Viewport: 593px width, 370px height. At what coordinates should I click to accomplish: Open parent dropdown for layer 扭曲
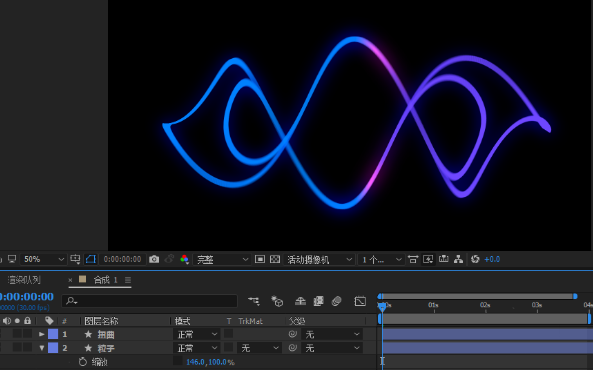click(x=332, y=334)
